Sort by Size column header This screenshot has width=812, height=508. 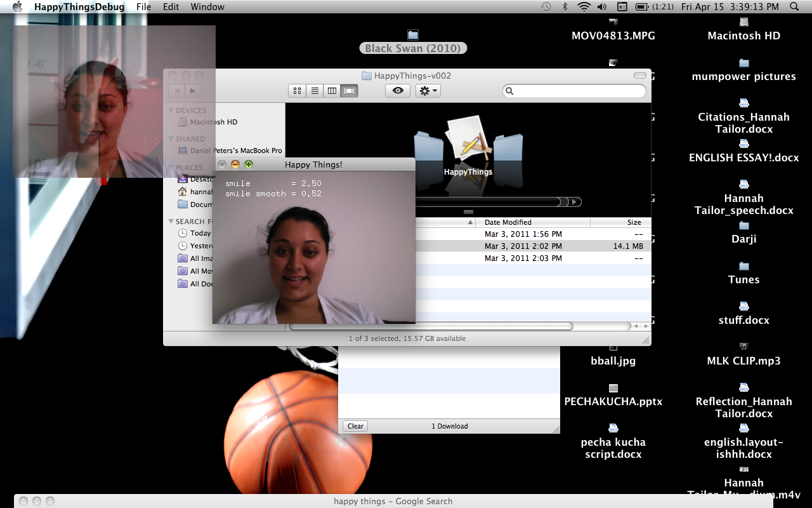(x=620, y=222)
